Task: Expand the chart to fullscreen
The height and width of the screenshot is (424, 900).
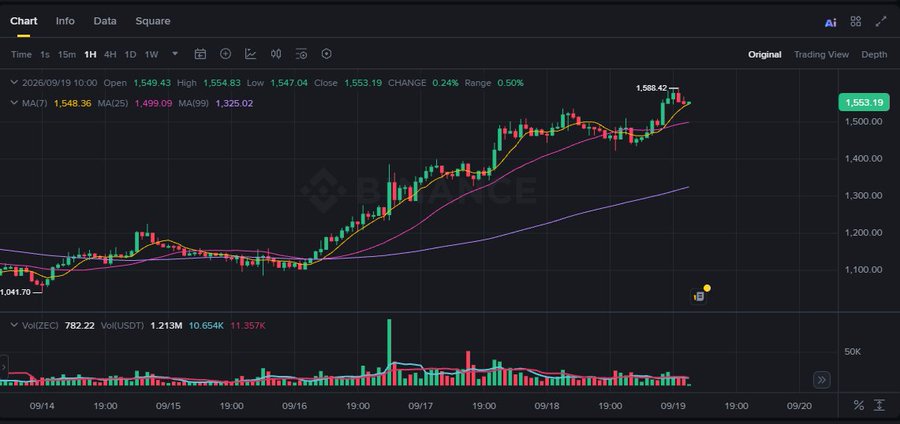Action: [x=881, y=21]
